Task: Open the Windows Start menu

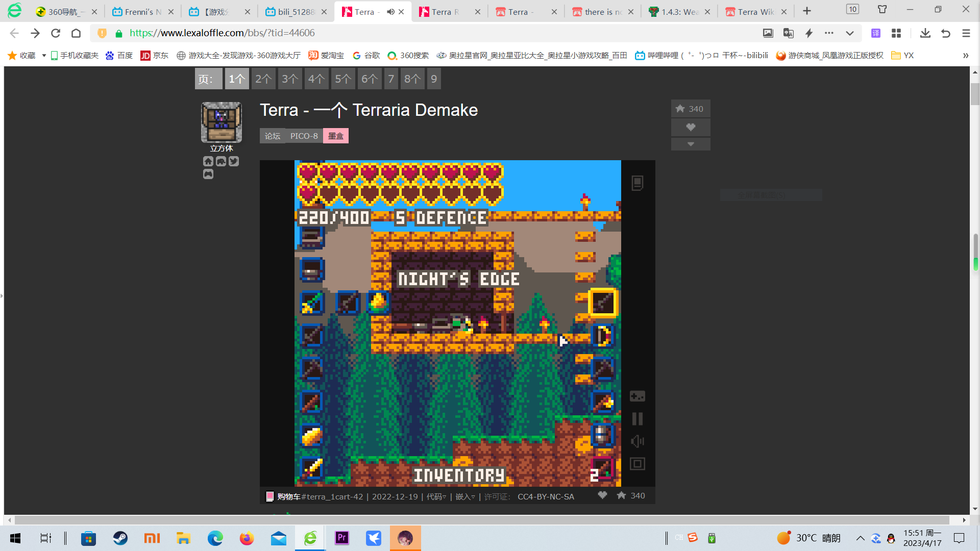Action: tap(15, 538)
